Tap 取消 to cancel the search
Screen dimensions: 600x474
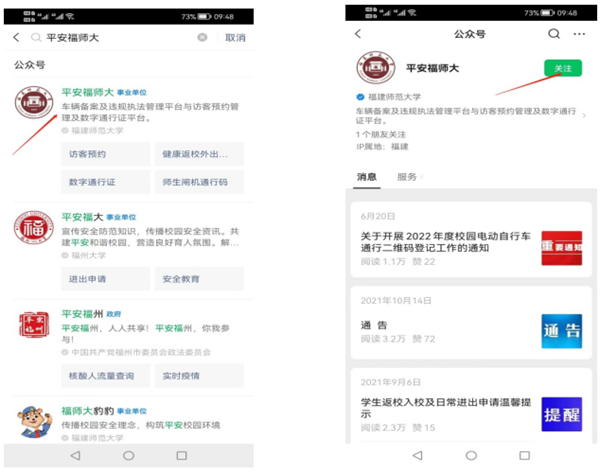tap(235, 37)
